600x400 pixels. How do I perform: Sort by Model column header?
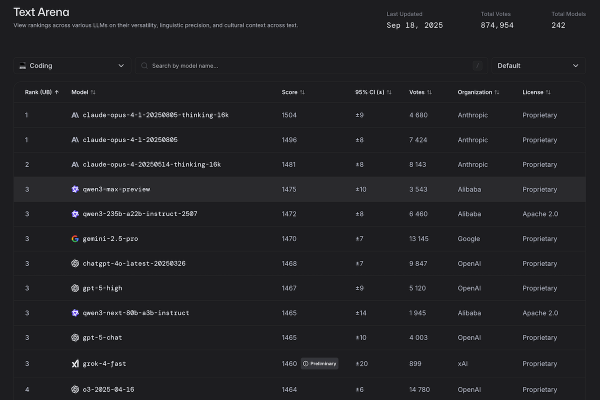(83, 92)
